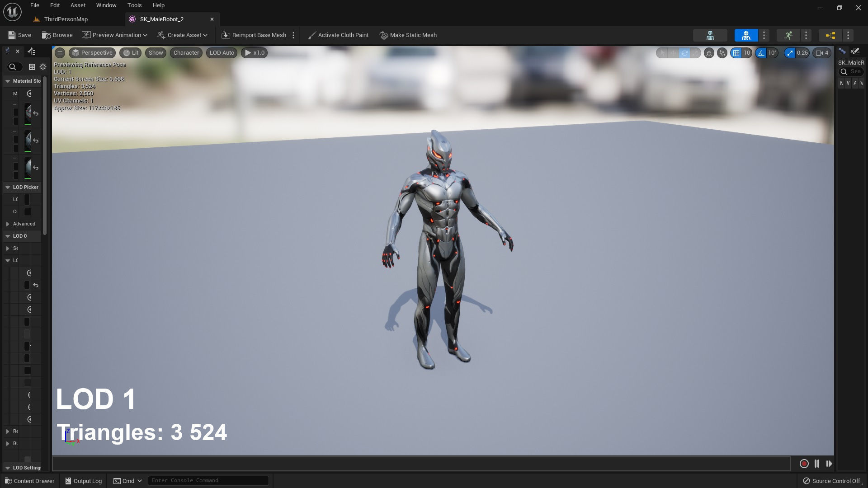Collapse the LOD 0 section
868x488 pixels.
[8, 236]
